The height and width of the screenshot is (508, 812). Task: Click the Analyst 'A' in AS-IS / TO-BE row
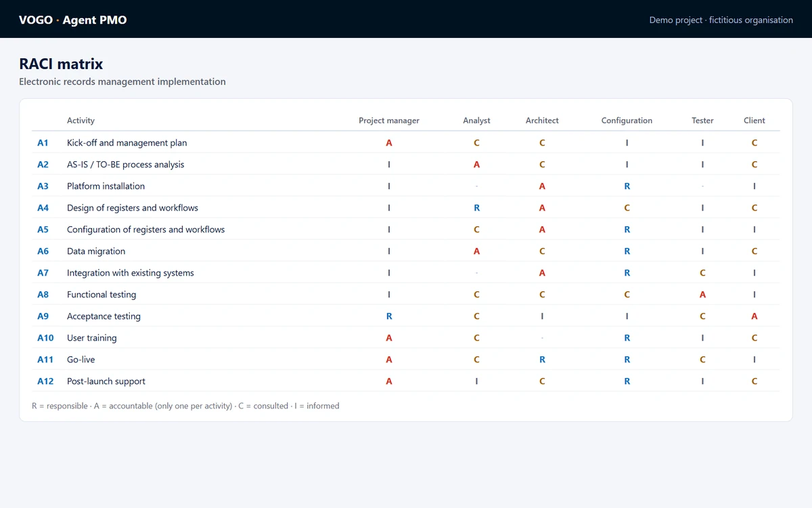tap(476, 165)
